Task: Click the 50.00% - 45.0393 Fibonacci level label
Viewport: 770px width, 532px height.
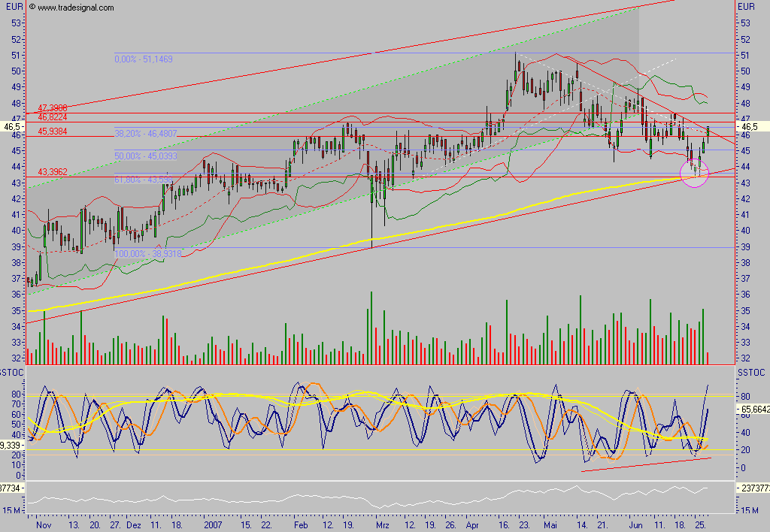Action: coord(146,156)
